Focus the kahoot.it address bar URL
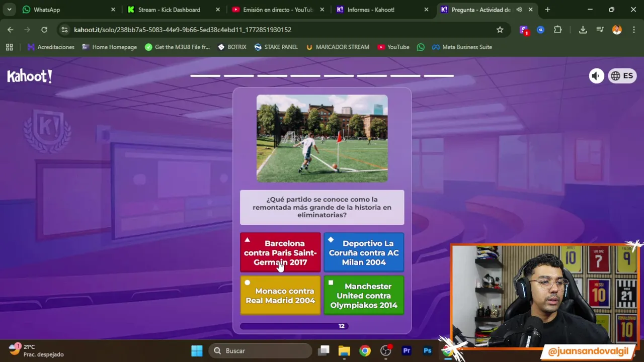Image resolution: width=644 pixels, height=362 pixels. click(x=183, y=30)
